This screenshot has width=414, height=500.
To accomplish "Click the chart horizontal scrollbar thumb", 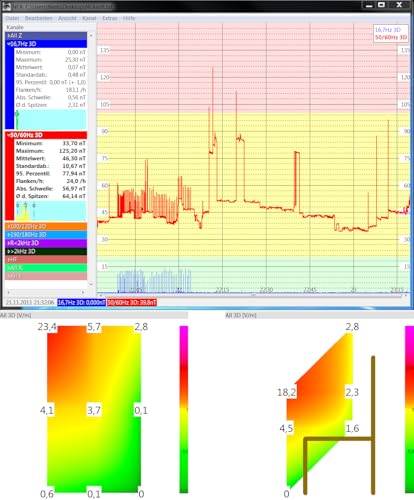I will pos(253,295).
